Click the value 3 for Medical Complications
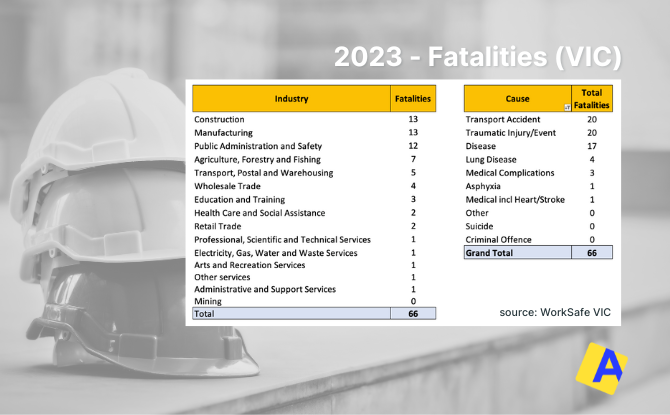The image size is (670, 415). pyautogui.click(x=592, y=173)
